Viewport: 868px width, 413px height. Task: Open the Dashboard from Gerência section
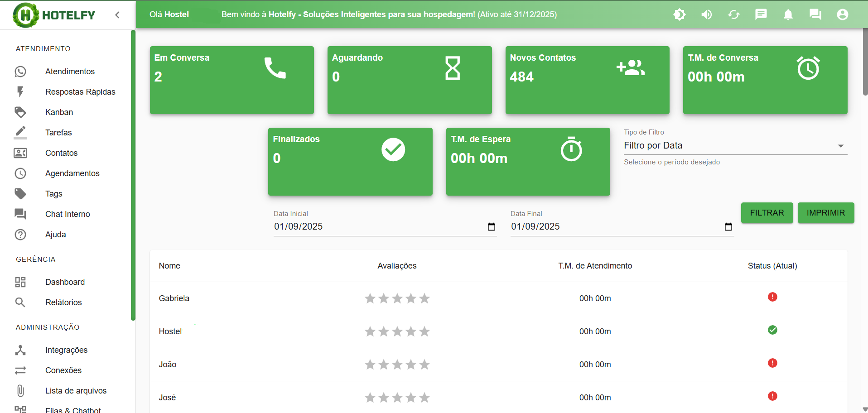tap(65, 282)
